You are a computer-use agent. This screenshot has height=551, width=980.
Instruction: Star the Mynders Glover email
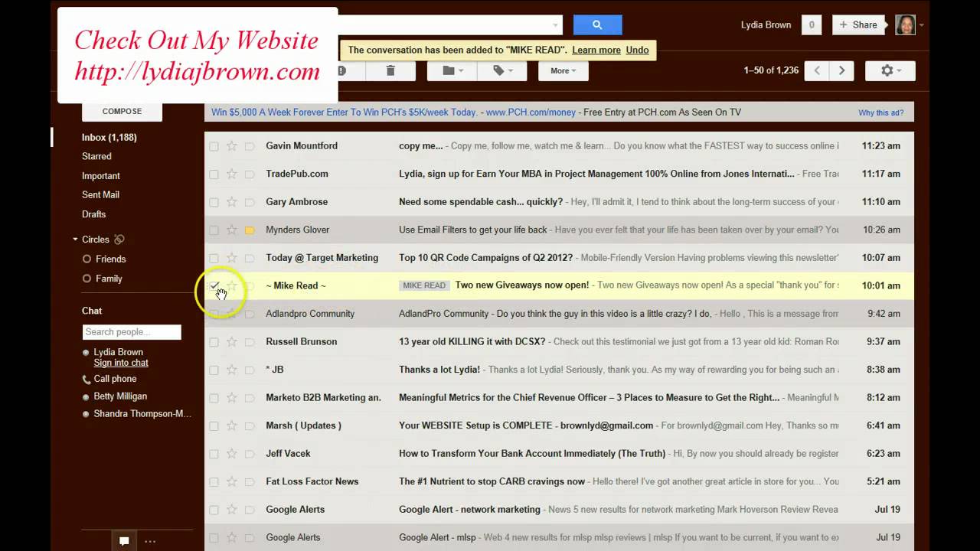[x=231, y=230]
